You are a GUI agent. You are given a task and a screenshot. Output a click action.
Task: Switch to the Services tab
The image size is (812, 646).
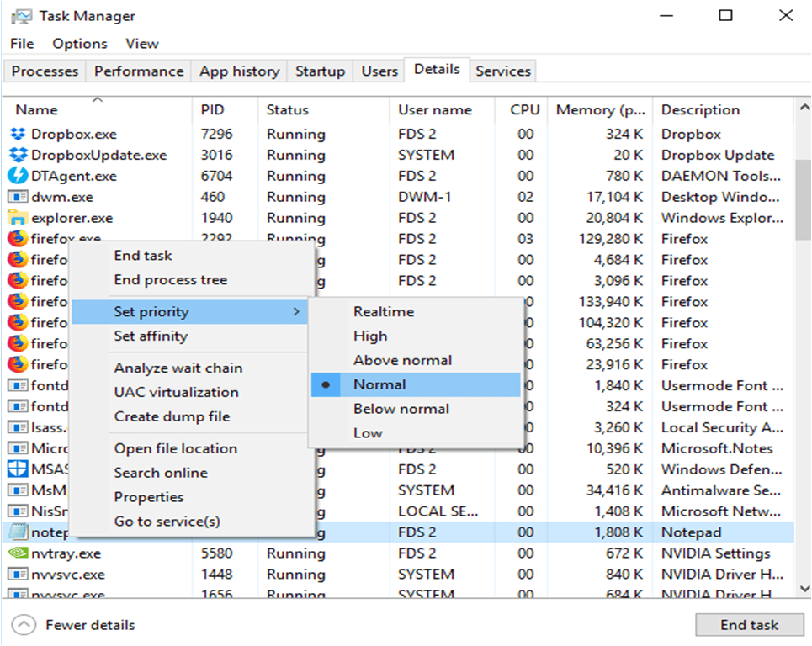(x=503, y=71)
